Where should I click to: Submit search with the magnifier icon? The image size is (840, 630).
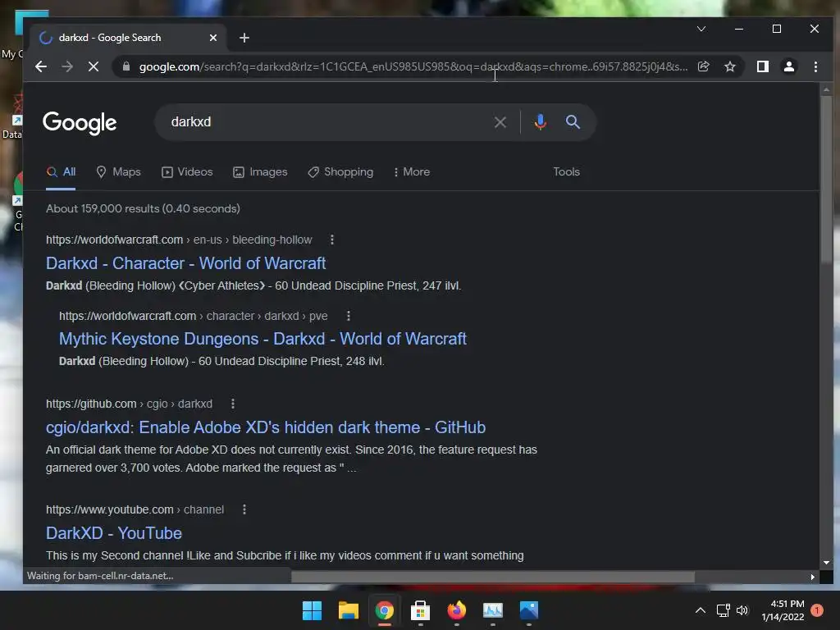point(573,122)
